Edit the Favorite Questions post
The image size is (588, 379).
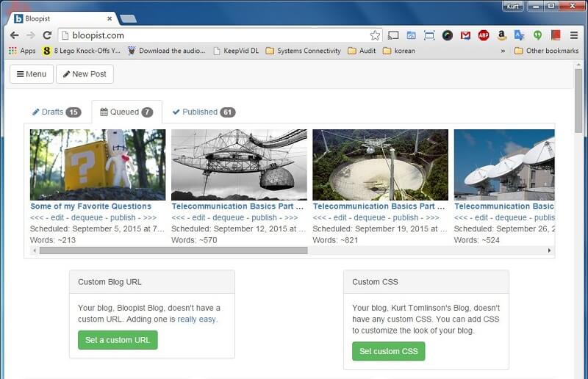(57, 217)
